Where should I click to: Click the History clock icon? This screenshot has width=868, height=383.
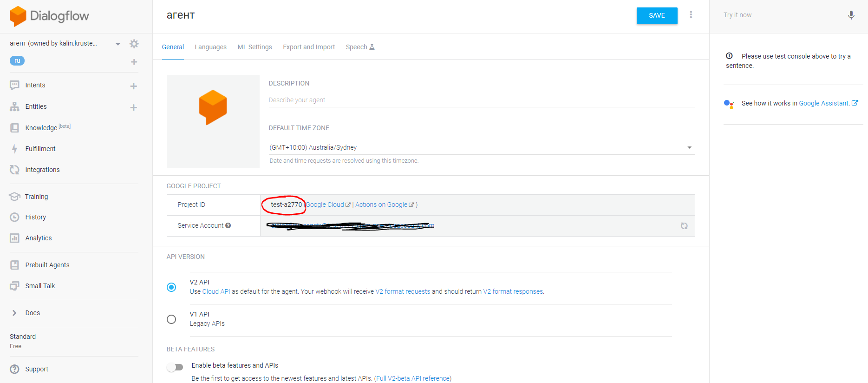tap(14, 217)
